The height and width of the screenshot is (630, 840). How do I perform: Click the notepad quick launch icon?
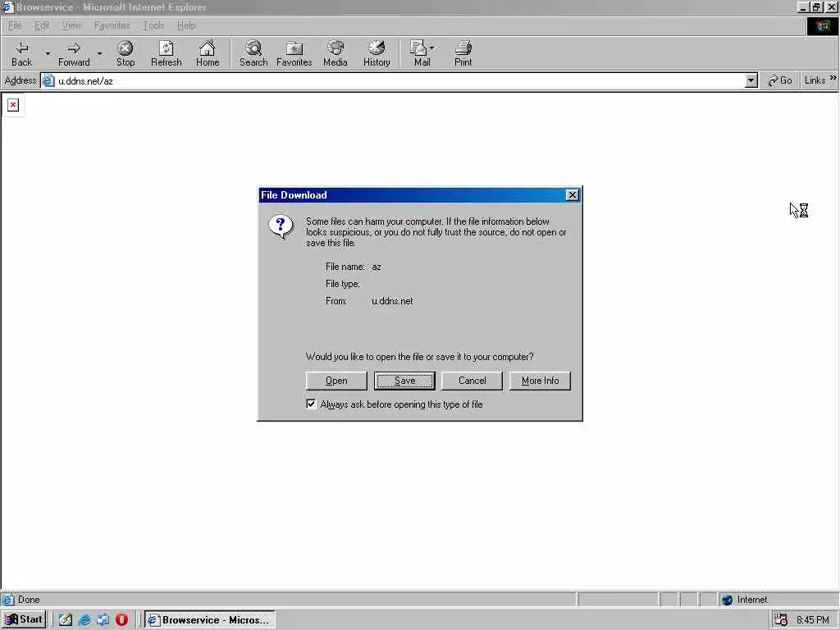[66, 619]
